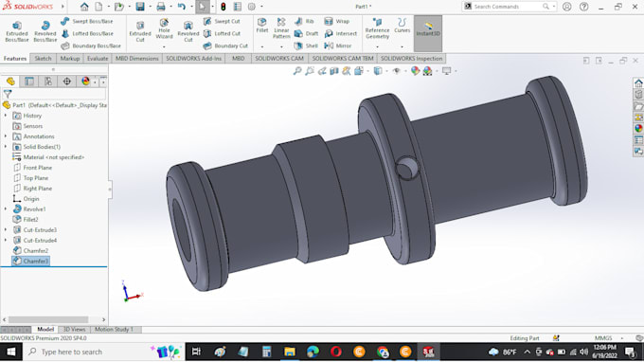Toggle Hide/Show Items eye icon
The height and width of the screenshot is (362, 644).
point(396,71)
